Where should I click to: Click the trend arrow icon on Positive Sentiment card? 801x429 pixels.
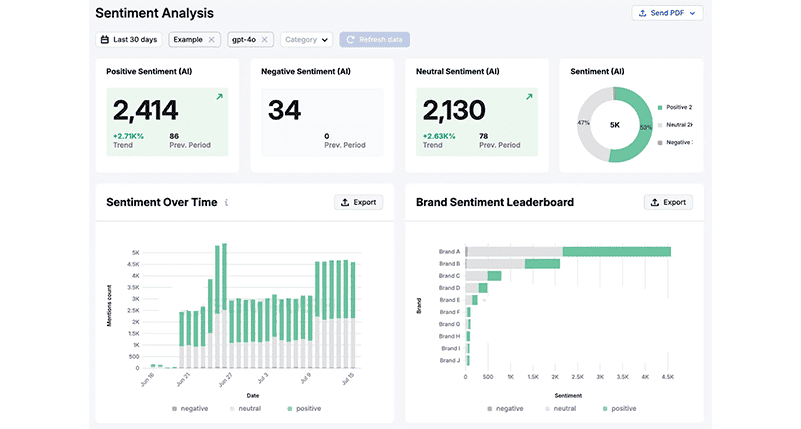coord(219,97)
